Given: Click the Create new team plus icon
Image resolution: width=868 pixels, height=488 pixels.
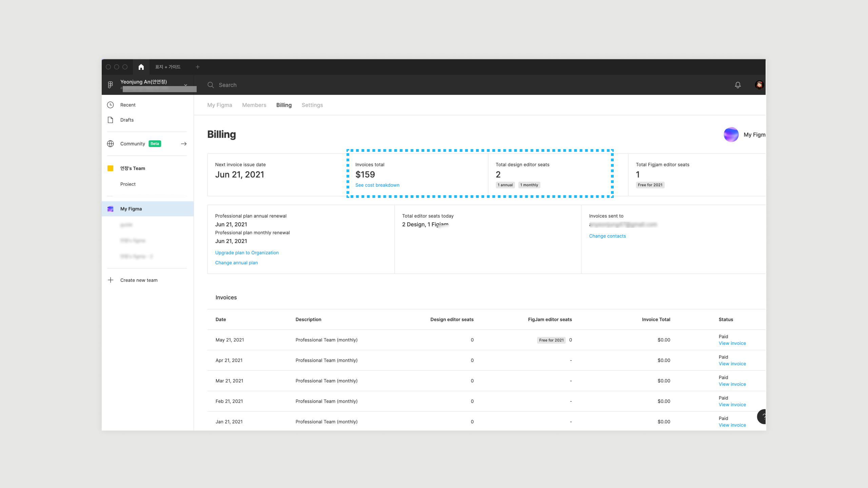Looking at the screenshot, I should [x=111, y=280].
